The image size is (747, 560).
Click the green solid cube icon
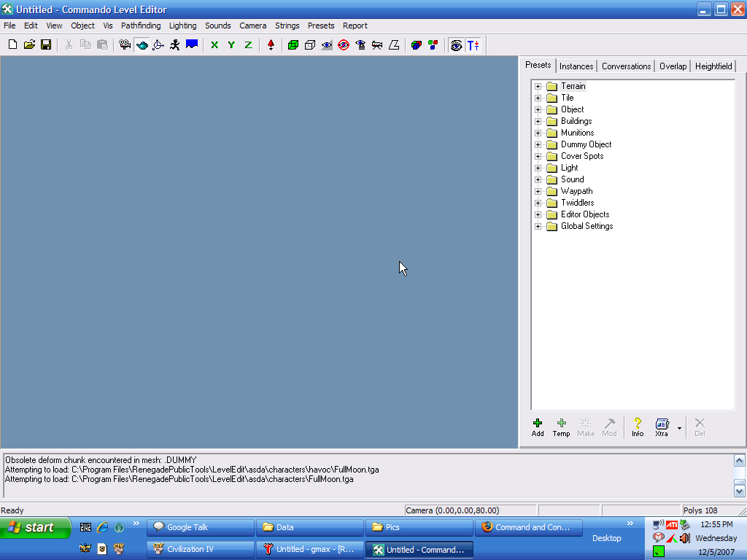coord(293,45)
